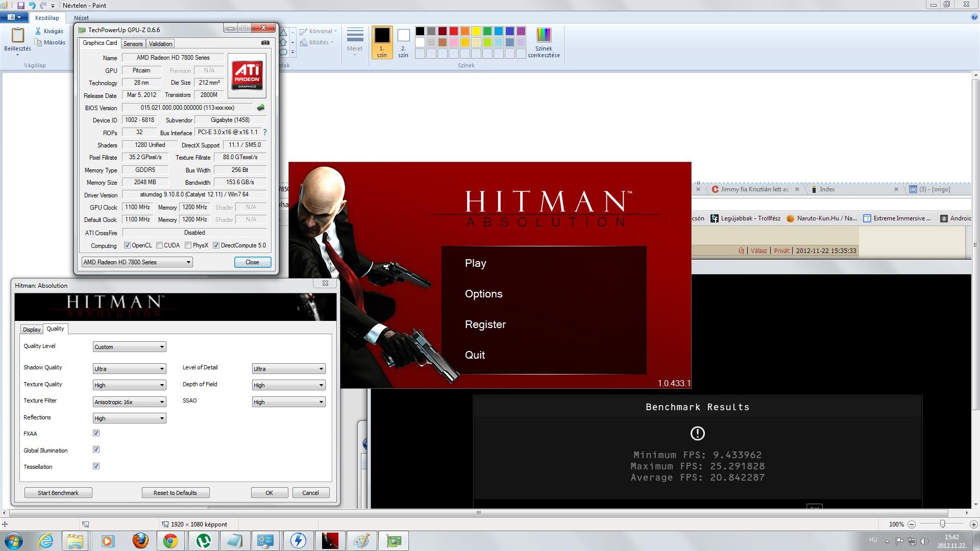Open Windows Explorer folder on taskbar
The width and height of the screenshot is (980, 551).
click(x=75, y=540)
